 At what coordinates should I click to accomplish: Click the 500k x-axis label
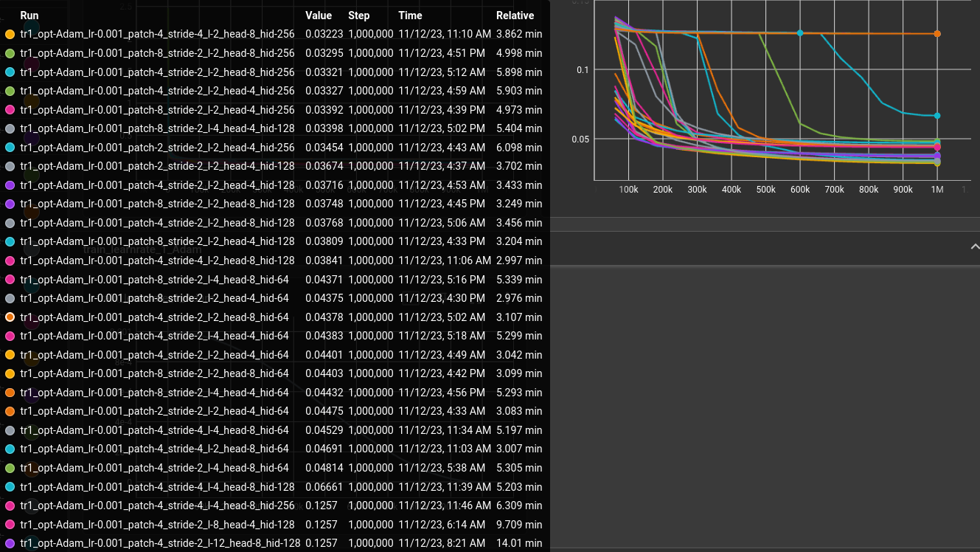[765, 190]
